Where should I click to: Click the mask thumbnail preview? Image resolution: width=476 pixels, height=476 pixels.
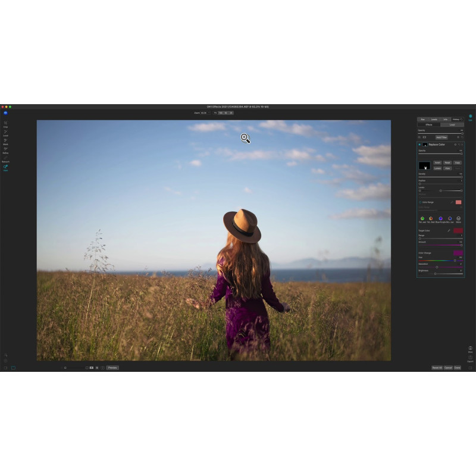[x=424, y=165]
